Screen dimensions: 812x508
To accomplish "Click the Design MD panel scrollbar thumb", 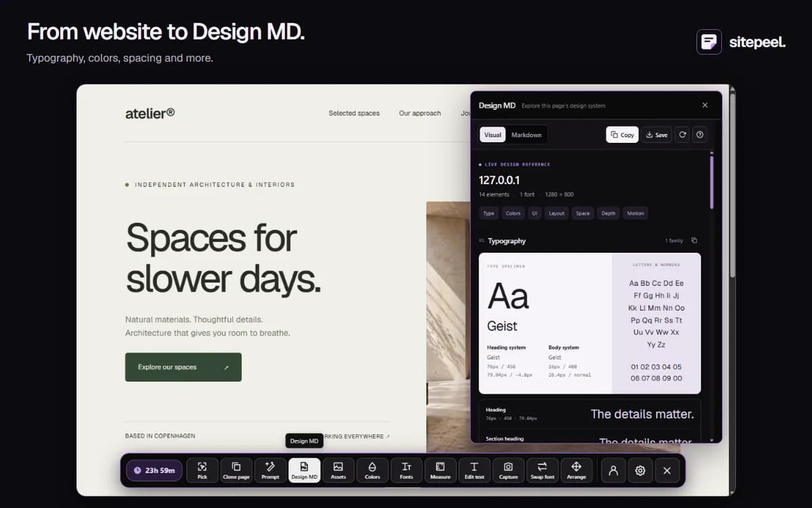I will pyautogui.click(x=712, y=182).
